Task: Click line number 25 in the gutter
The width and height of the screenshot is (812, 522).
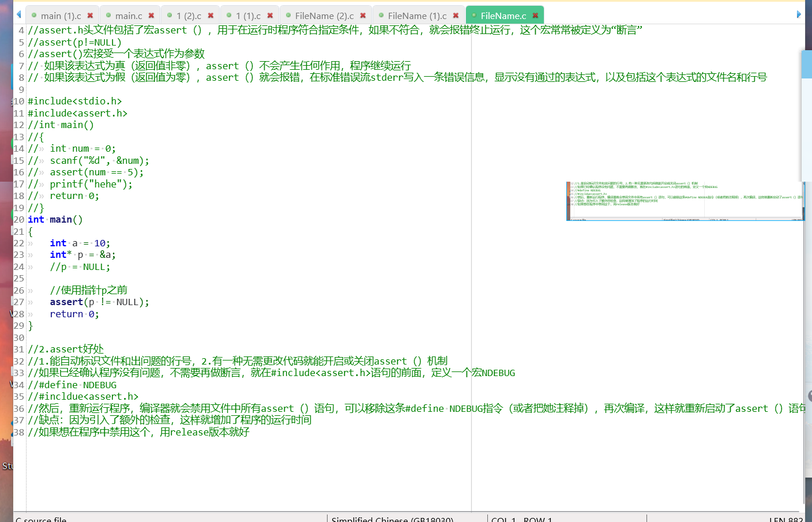Action: (x=19, y=278)
